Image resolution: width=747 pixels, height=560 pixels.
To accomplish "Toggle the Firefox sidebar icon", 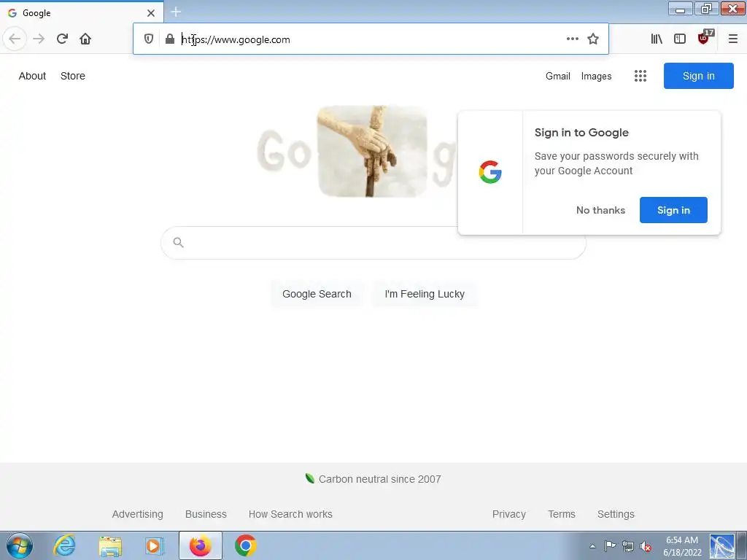I will pyautogui.click(x=680, y=39).
